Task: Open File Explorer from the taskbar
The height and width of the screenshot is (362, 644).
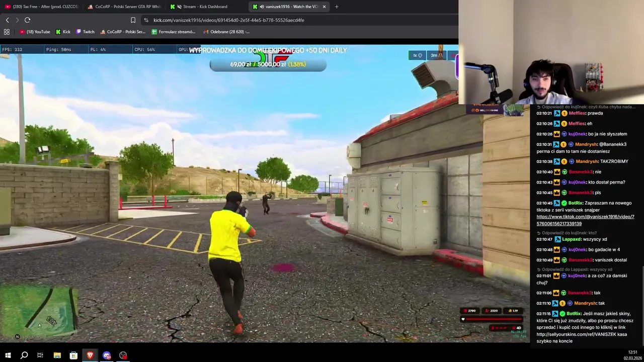Action: coord(57,355)
